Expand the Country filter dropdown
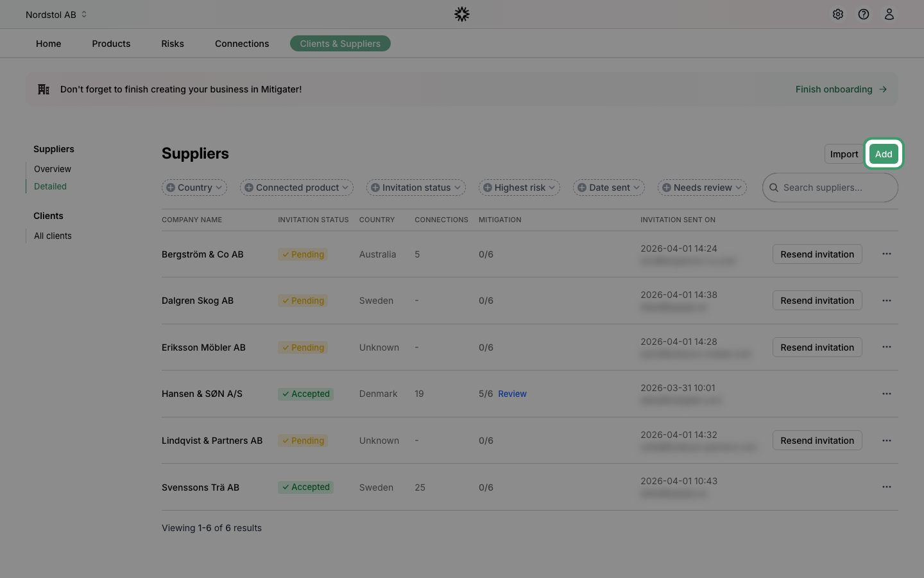 click(194, 188)
